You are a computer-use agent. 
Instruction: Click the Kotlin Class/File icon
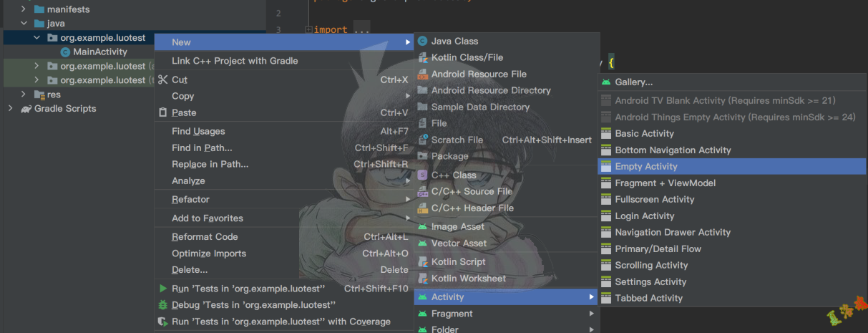pos(422,58)
